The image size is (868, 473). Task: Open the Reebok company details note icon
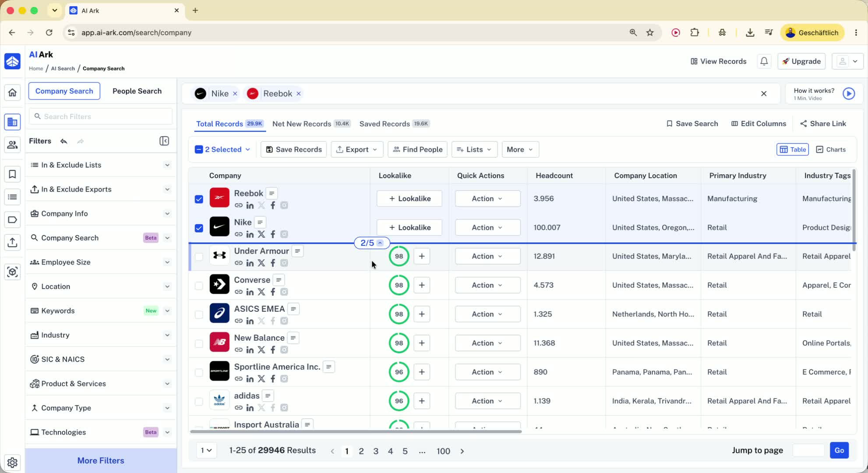coord(272,193)
